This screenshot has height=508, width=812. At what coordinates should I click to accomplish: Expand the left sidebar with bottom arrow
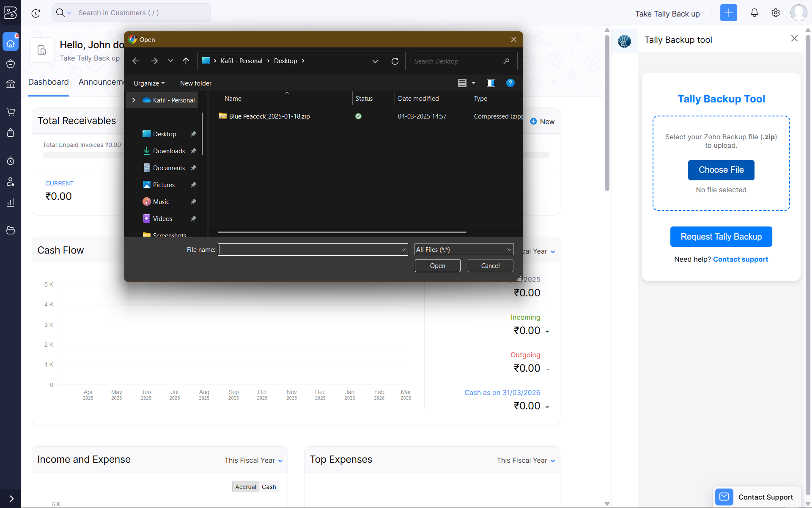pyautogui.click(x=11, y=499)
